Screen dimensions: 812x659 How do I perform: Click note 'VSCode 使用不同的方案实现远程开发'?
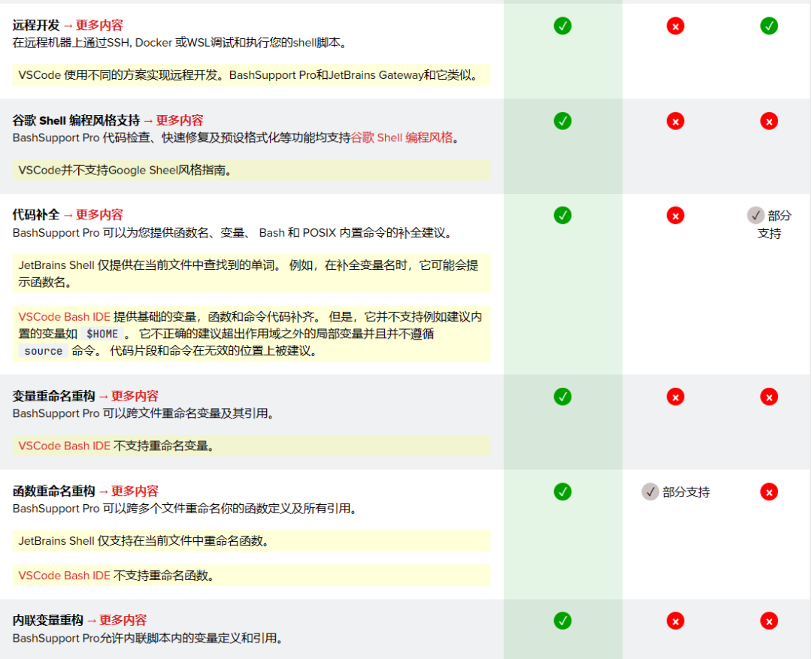tap(252, 75)
